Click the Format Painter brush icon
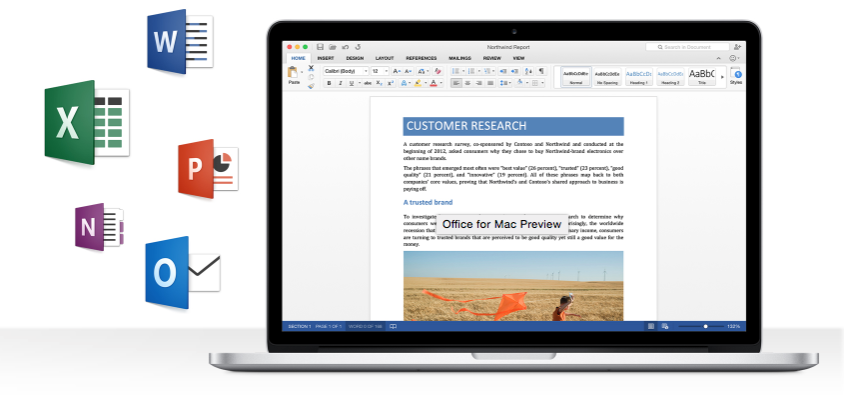The image size is (868, 404). click(x=311, y=86)
